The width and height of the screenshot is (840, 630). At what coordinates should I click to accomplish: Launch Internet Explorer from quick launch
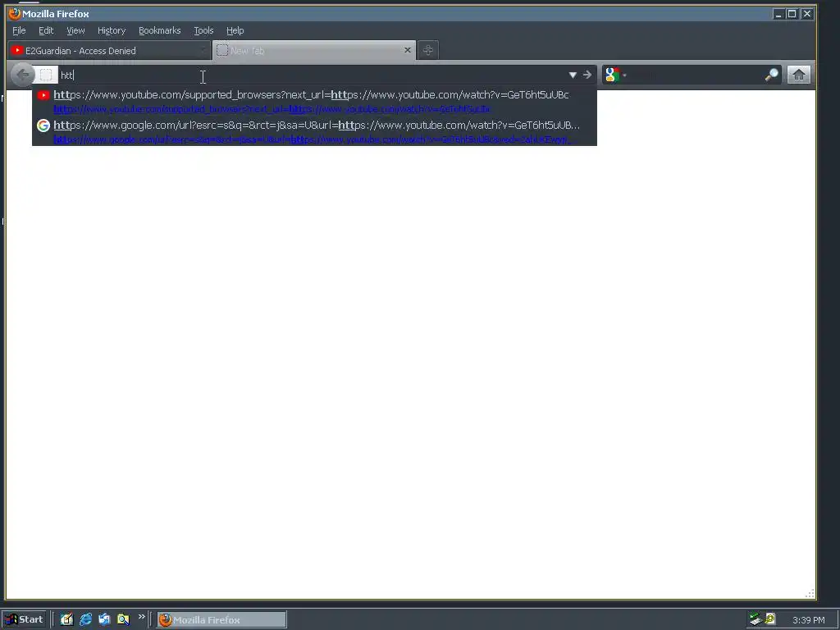pos(85,619)
